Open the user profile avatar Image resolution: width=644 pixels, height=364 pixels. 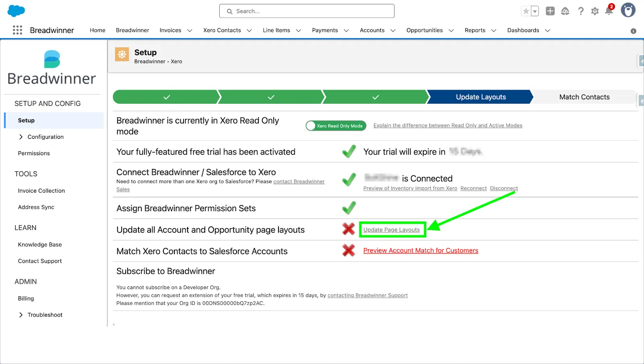628,10
